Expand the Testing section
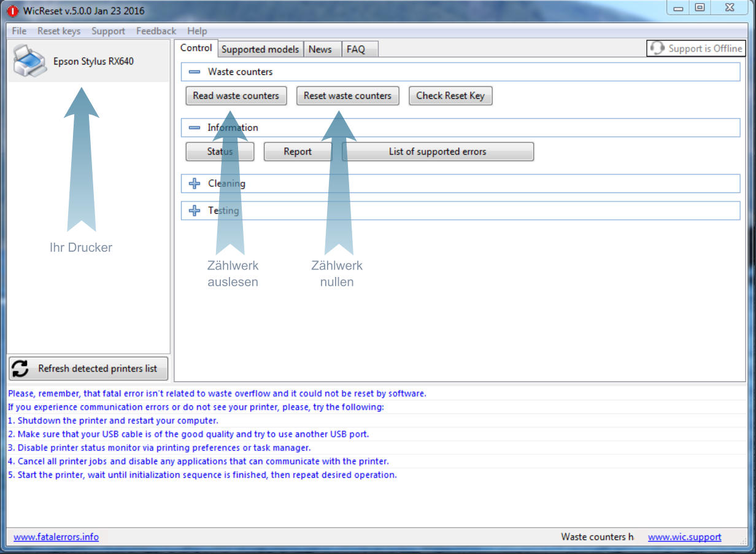The height and width of the screenshot is (554, 756). [195, 211]
